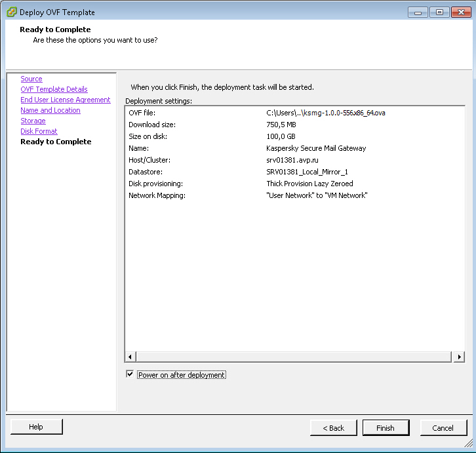476x453 pixels.
Task: Go to the Source step
Action: (31, 79)
